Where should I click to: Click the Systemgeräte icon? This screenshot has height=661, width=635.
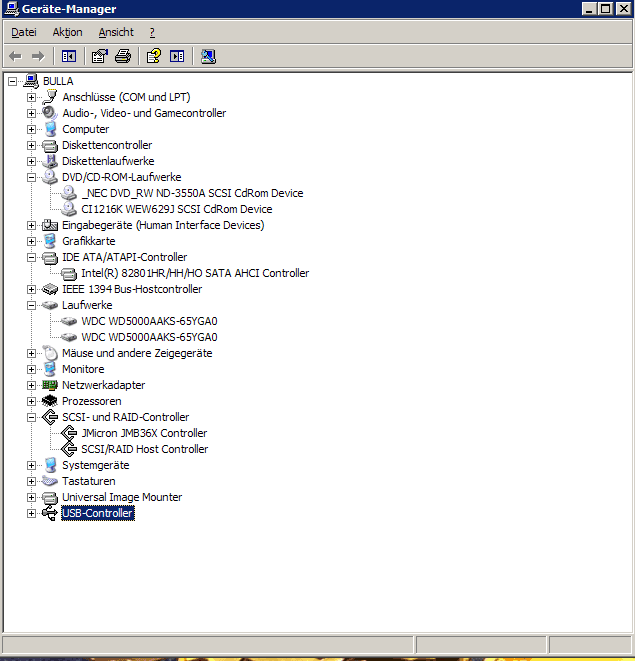pyautogui.click(x=50, y=465)
